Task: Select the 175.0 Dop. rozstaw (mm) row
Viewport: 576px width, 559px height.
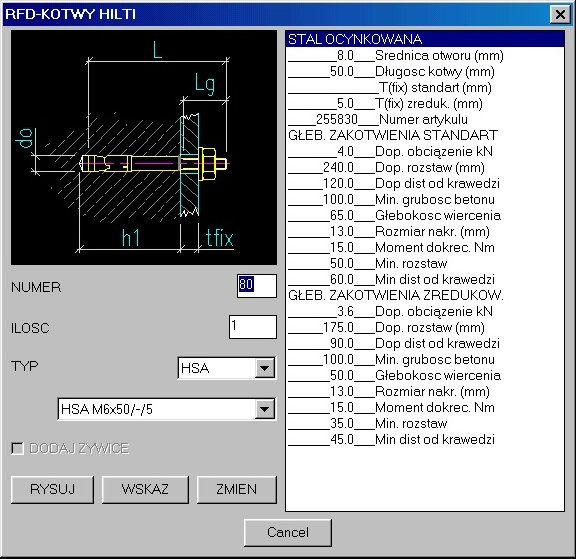Action: [x=425, y=327]
